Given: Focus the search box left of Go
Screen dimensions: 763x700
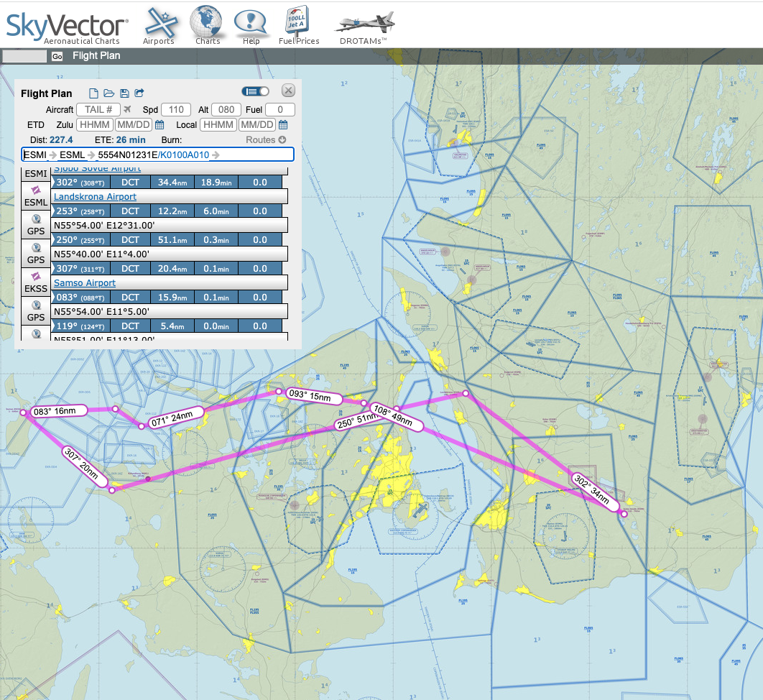Looking at the screenshot, I should (x=25, y=57).
